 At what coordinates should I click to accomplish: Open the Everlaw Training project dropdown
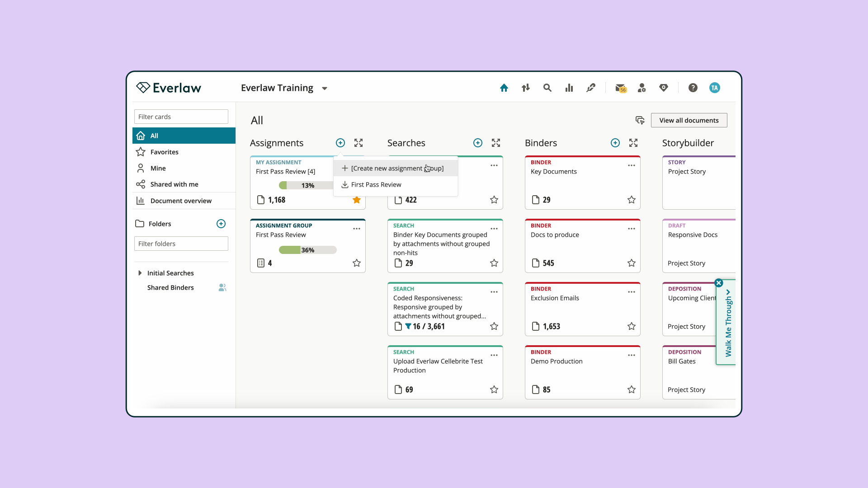324,88
